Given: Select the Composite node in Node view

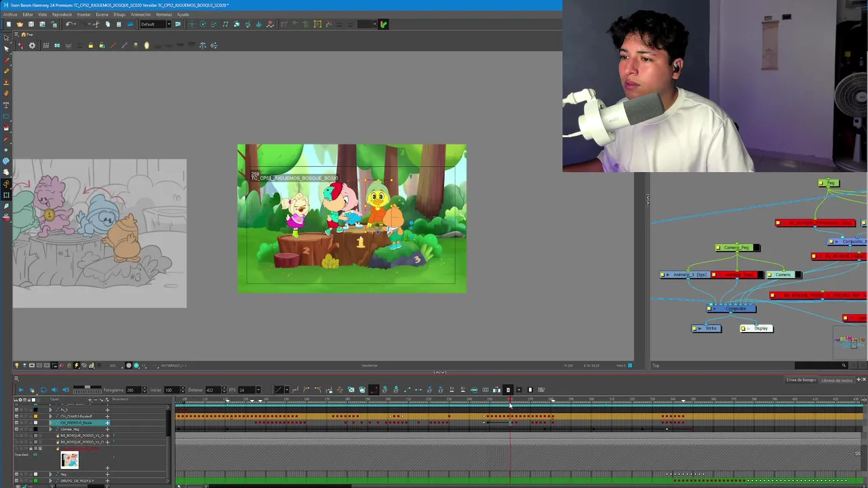Looking at the screenshot, I should 732,308.
